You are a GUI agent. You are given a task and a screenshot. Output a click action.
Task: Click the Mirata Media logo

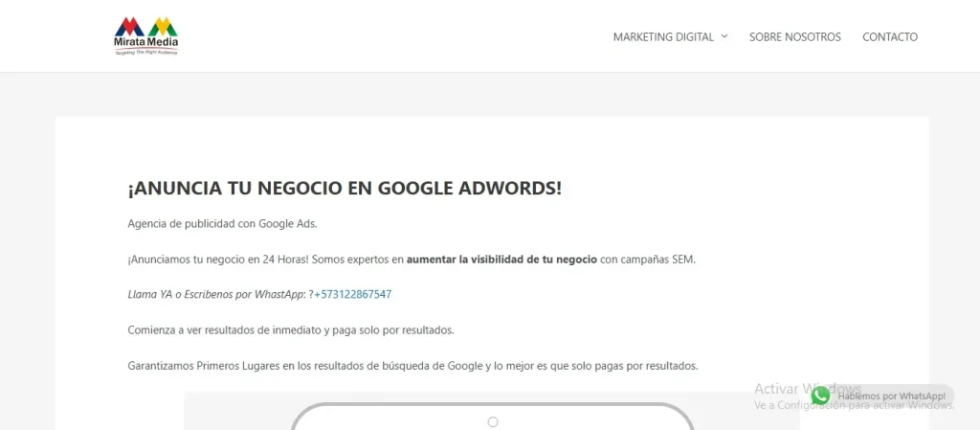pos(146,35)
